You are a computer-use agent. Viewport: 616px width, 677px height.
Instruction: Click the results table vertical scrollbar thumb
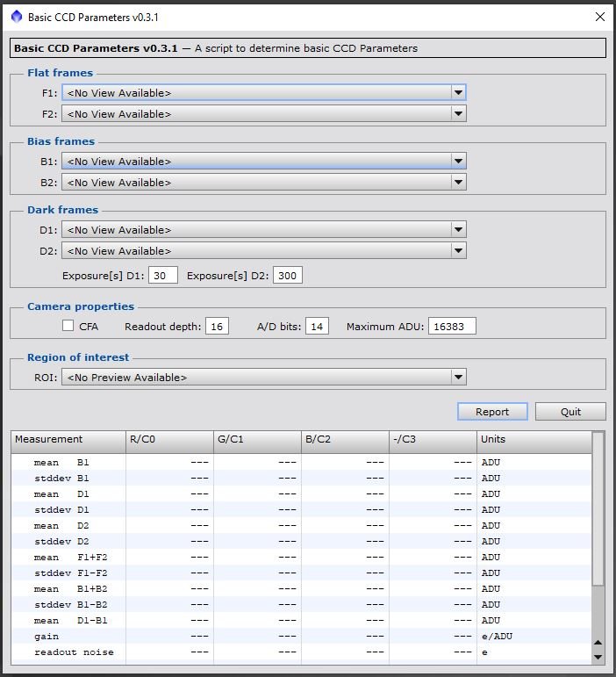[598, 508]
